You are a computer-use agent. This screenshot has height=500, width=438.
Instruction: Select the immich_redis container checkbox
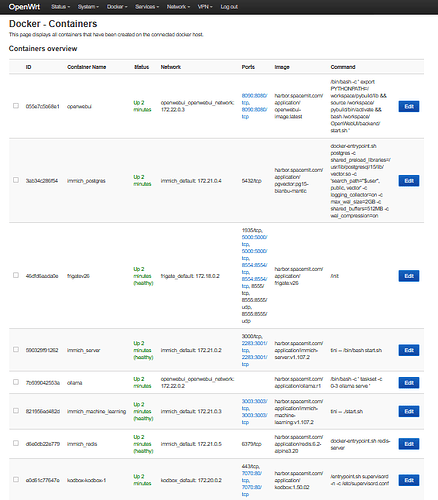coord(16,443)
